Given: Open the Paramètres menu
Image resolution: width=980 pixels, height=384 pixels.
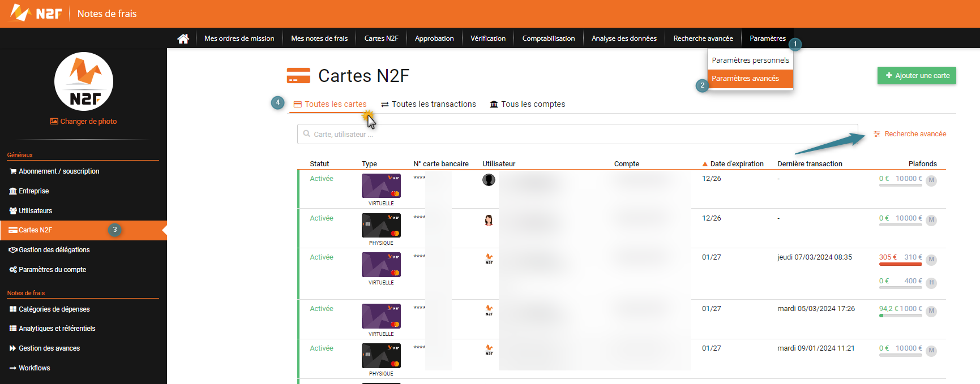Looking at the screenshot, I should click(x=768, y=38).
